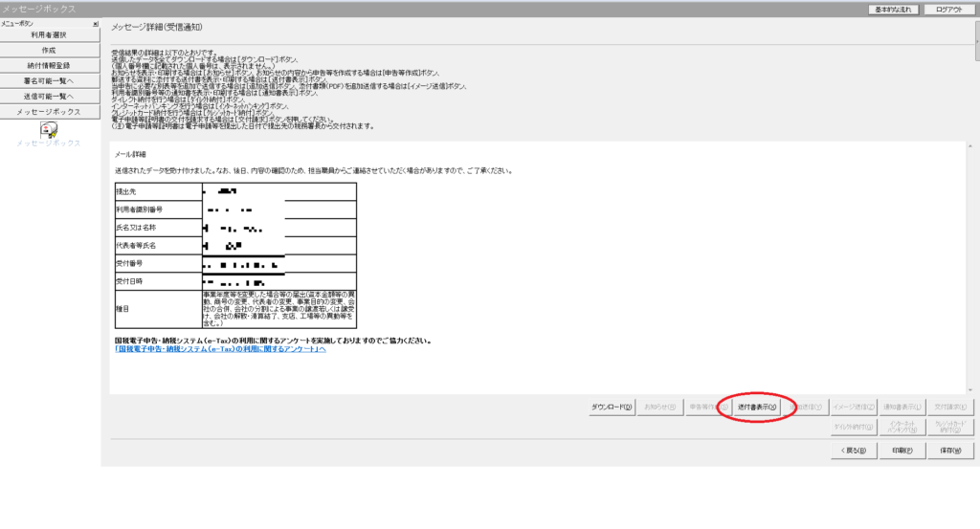Click the scroll-down arrow of mail detail pane
Screen dimensions: 980x529
click(970, 388)
